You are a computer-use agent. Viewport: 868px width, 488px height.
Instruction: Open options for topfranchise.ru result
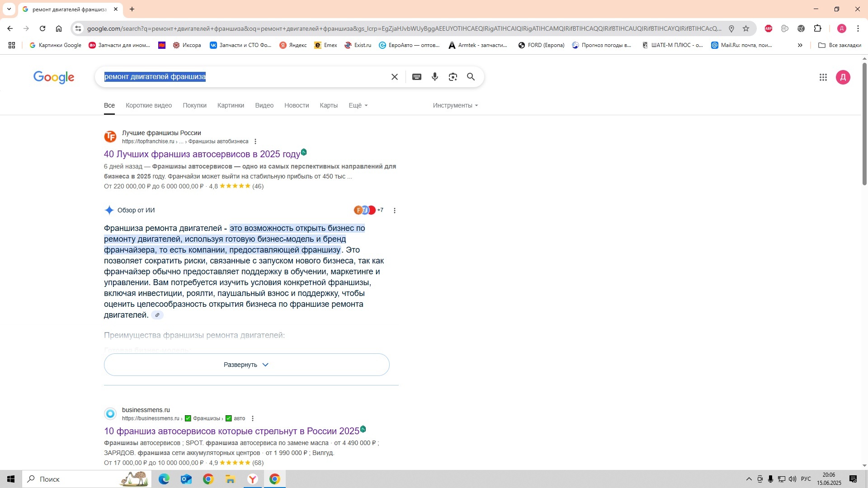(255, 141)
